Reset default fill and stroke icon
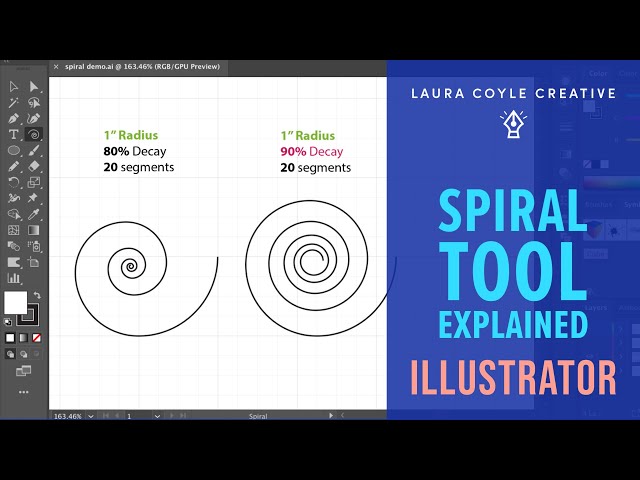 pos(8,322)
